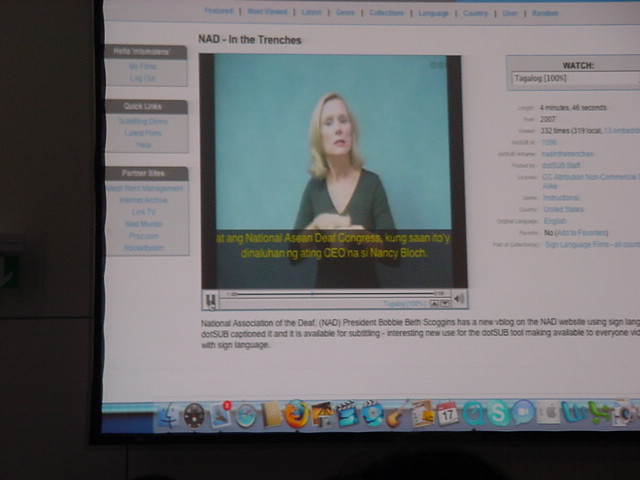Click the English original language link

555,221
